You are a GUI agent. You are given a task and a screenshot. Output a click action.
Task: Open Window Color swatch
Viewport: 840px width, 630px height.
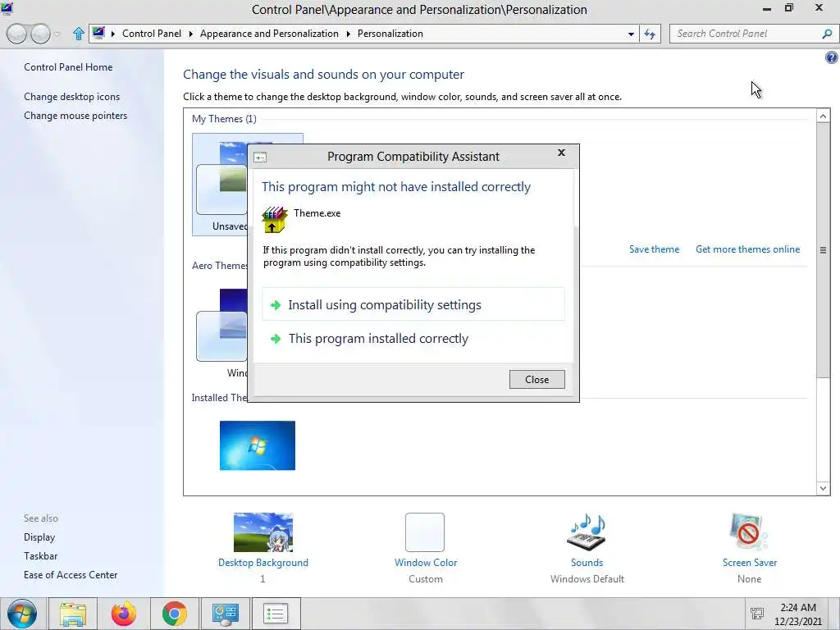tap(425, 532)
